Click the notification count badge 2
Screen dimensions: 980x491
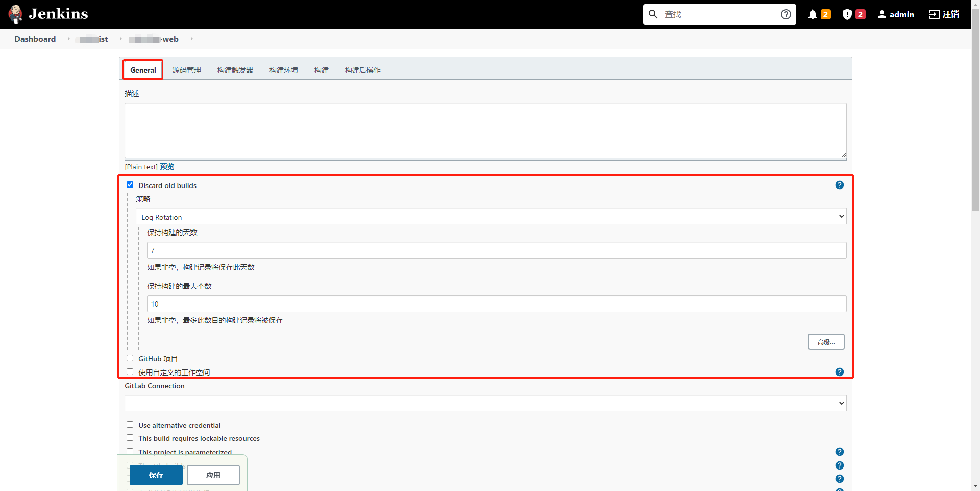click(x=825, y=14)
